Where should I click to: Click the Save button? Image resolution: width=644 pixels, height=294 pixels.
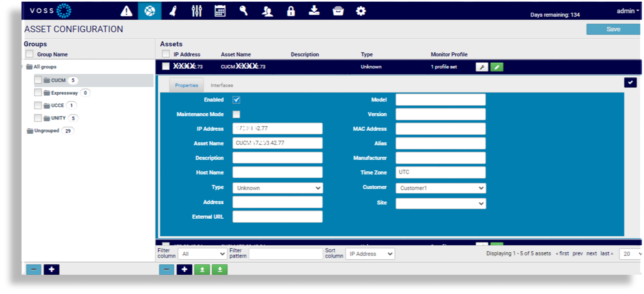(613, 29)
